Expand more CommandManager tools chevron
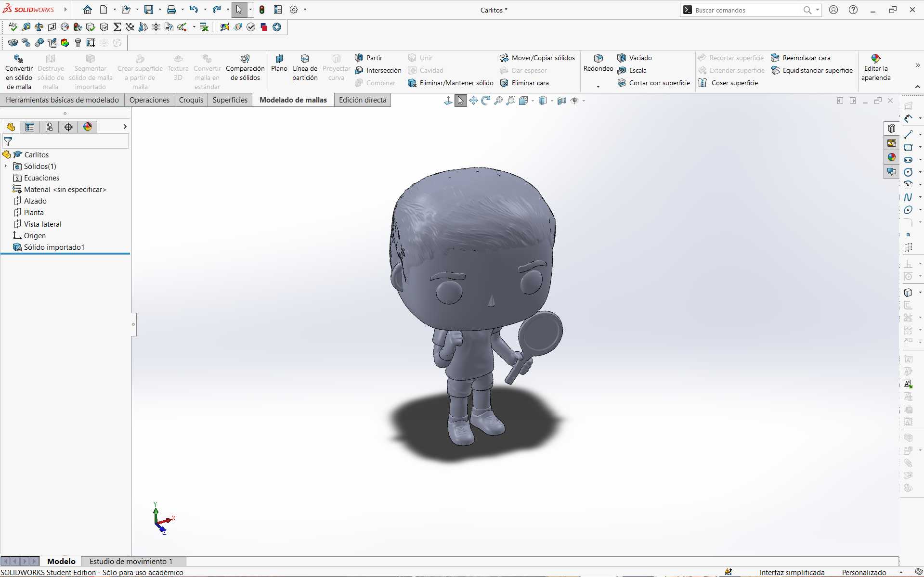924x577 pixels. point(917,65)
